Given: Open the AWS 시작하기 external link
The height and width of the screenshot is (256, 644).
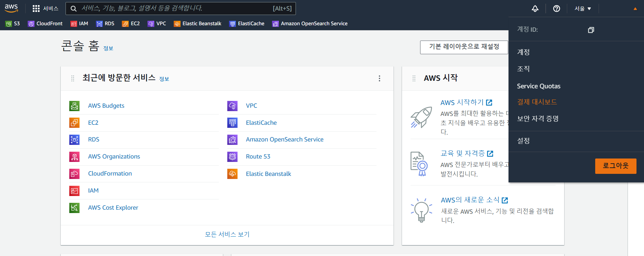Looking at the screenshot, I should click(x=466, y=102).
